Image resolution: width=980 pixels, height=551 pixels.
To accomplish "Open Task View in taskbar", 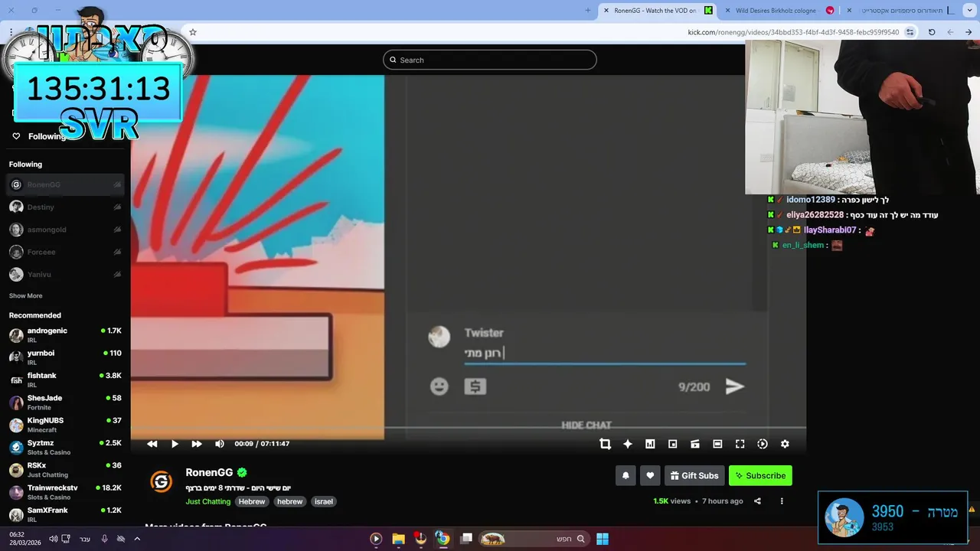I will click(x=466, y=539).
